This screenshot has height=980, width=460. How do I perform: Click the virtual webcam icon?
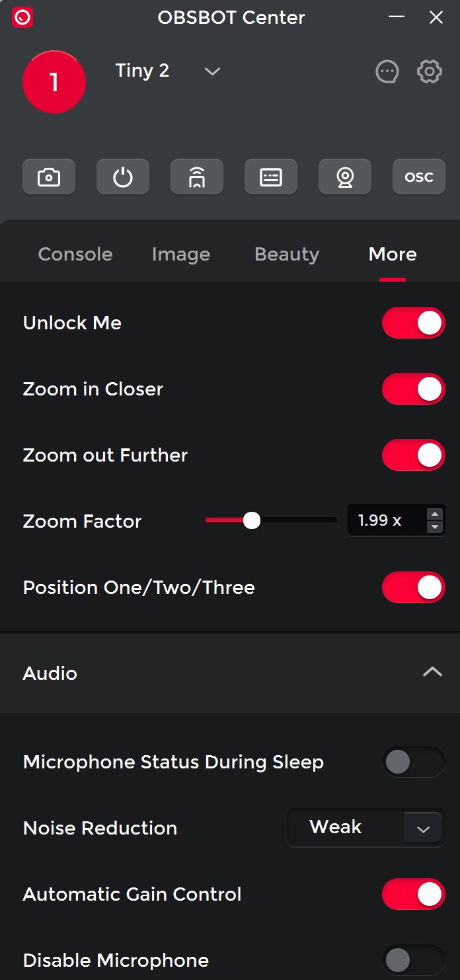pos(345,177)
